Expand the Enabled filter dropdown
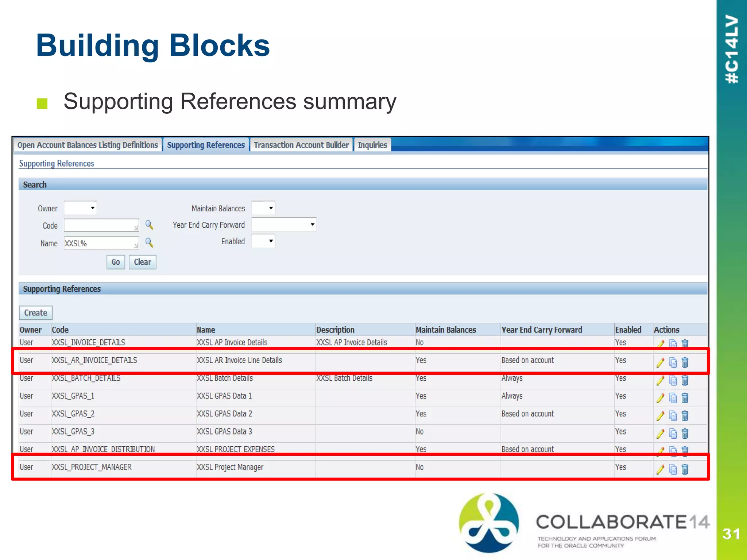The image size is (747, 560). (x=263, y=241)
